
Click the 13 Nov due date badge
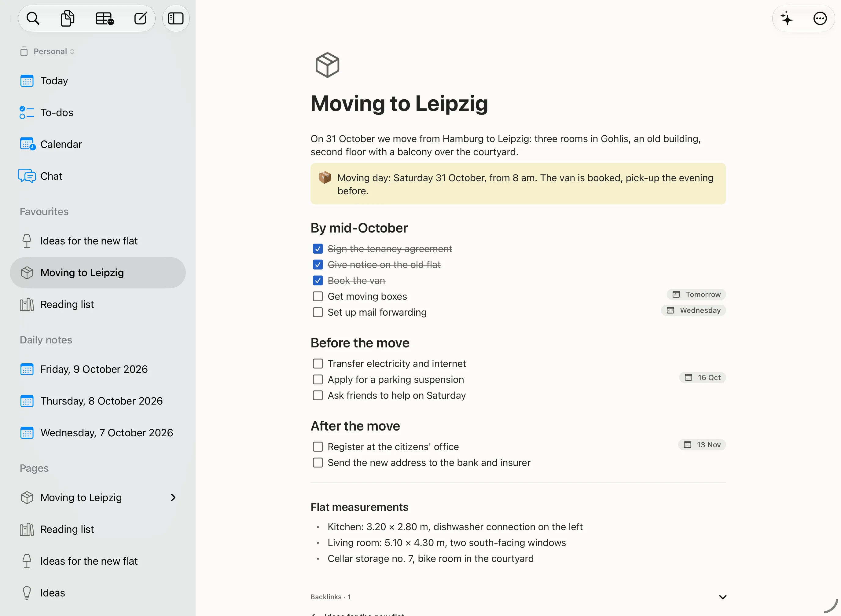(702, 445)
